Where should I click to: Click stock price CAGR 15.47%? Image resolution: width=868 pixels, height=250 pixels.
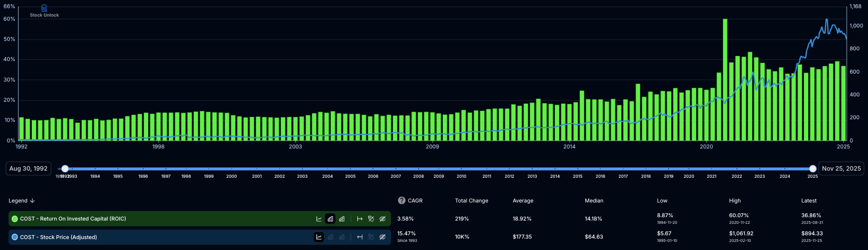pyautogui.click(x=407, y=233)
